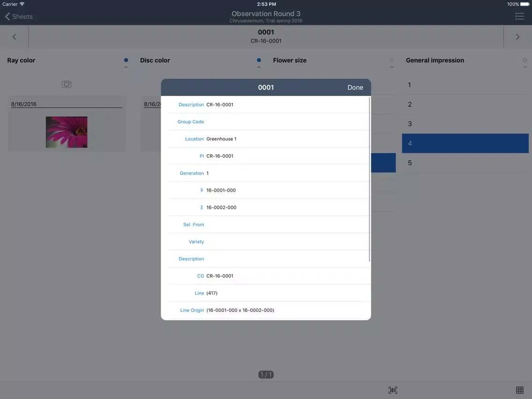The image size is (532, 399).
Task: Toggle the Disc color filled dot
Action: point(259,60)
